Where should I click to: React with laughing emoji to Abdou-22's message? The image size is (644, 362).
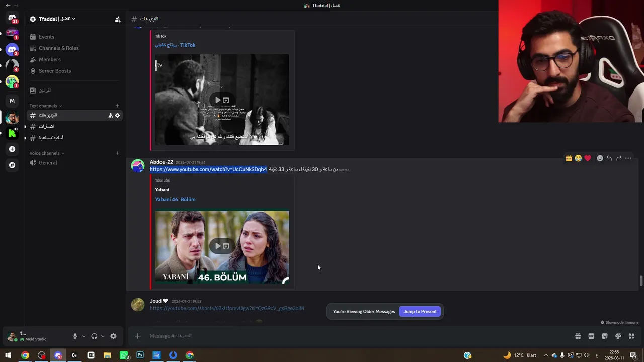pos(578,158)
